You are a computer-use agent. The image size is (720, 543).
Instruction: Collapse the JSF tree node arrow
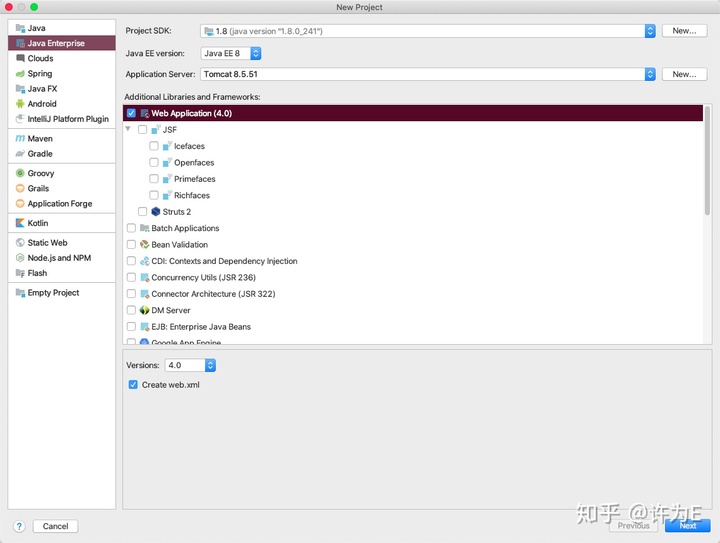coord(128,129)
